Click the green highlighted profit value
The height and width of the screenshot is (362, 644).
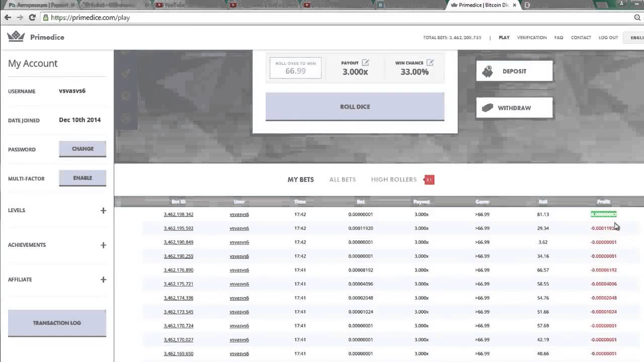click(x=604, y=214)
